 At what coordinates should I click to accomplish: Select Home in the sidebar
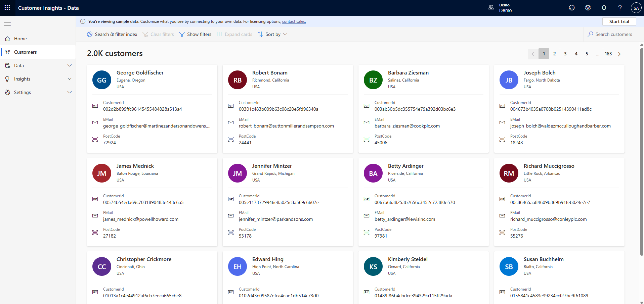38,39
